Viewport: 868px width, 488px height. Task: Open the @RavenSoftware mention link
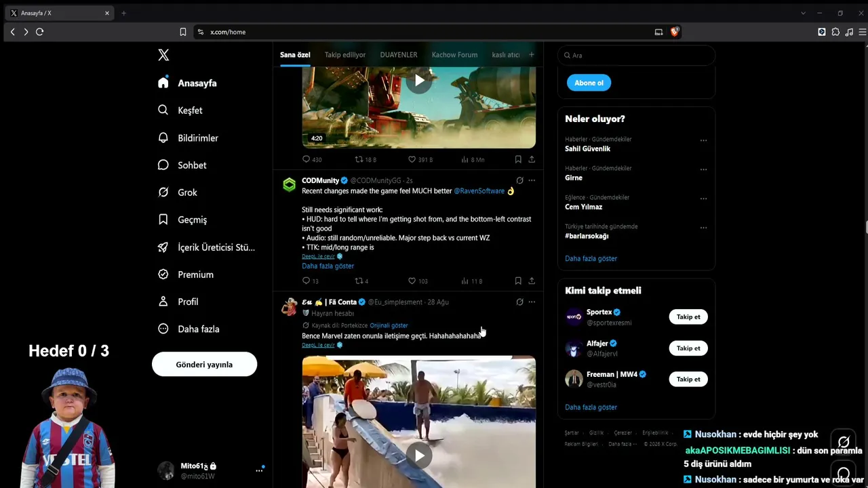click(479, 191)
